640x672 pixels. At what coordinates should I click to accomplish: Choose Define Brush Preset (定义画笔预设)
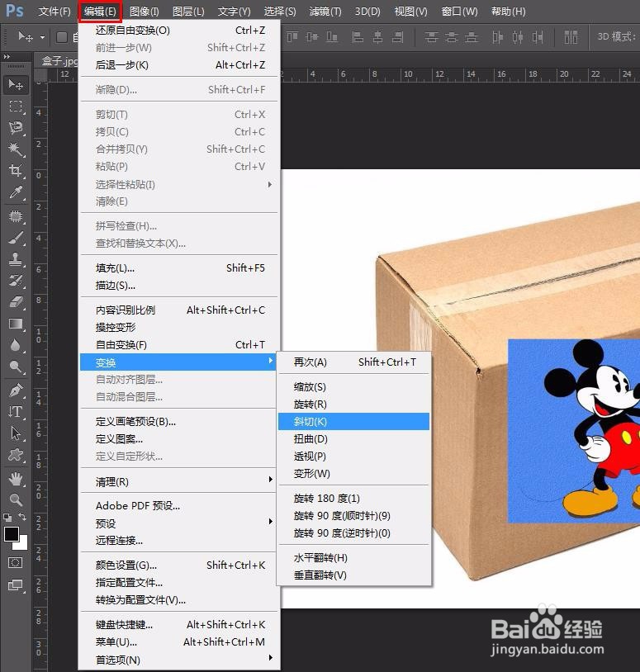point(179,421)
